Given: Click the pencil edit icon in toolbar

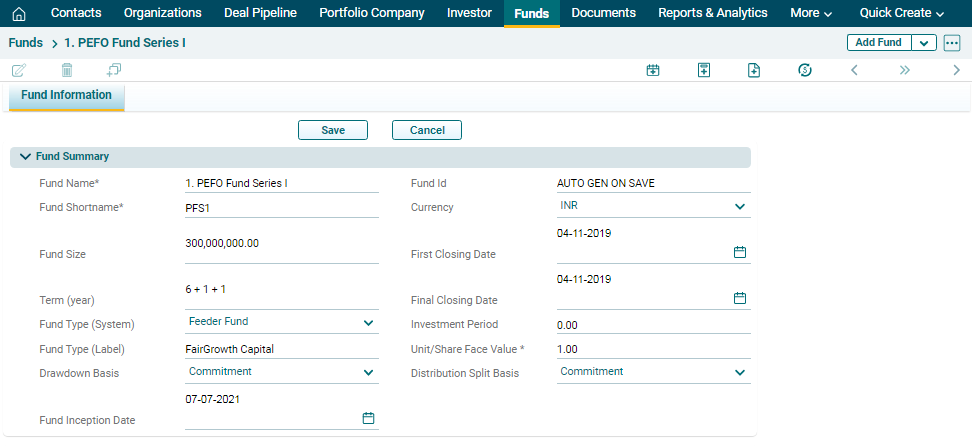Looking at the screenshot, I should tap(18, 70).
